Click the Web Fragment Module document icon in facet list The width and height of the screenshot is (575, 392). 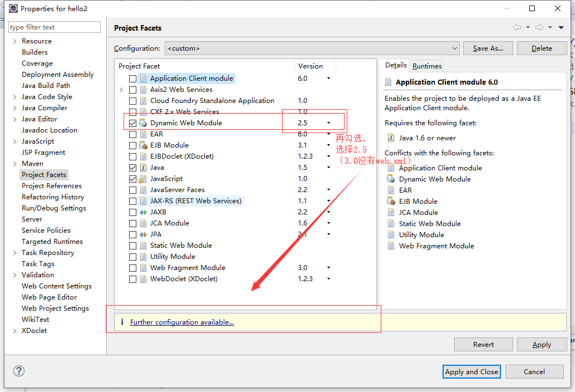(x=143, y=268)
